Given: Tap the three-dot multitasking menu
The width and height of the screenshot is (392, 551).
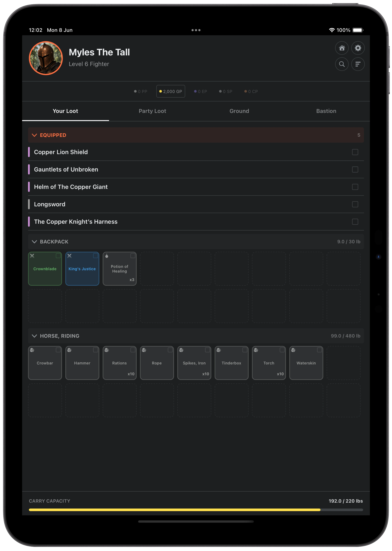Looking at the screenshot, I should pyautogui.click(x=196, y=30).
